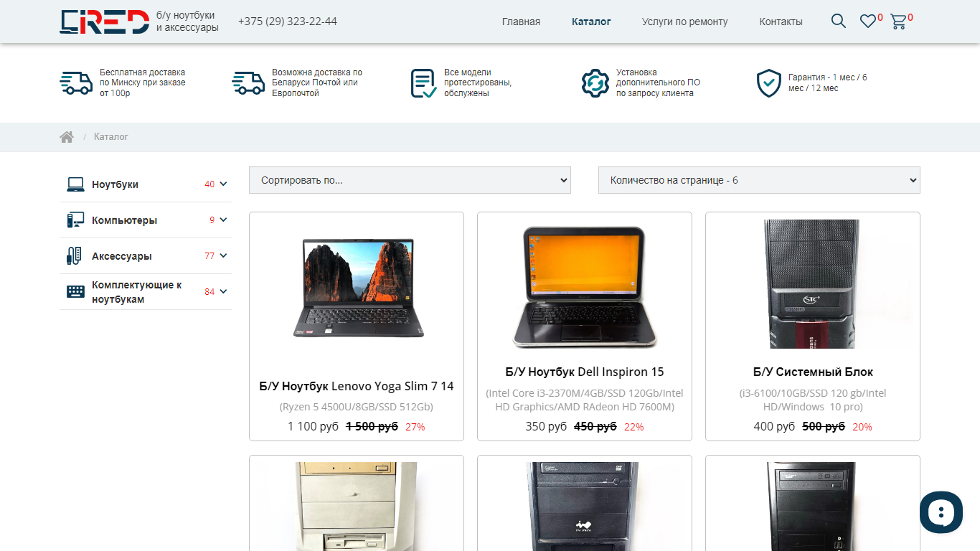Click the In Win tower computer photo

[585, 507]
